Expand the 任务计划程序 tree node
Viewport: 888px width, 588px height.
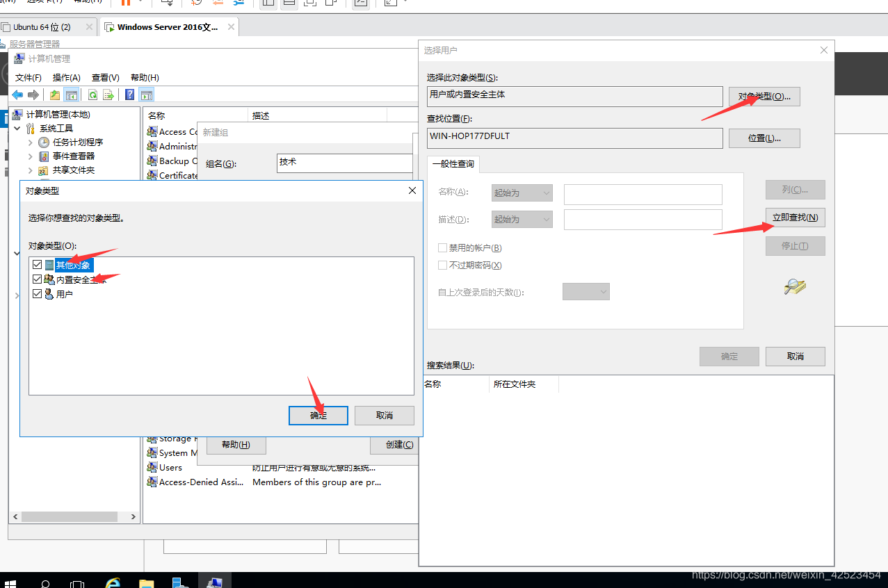pos(31,142)
